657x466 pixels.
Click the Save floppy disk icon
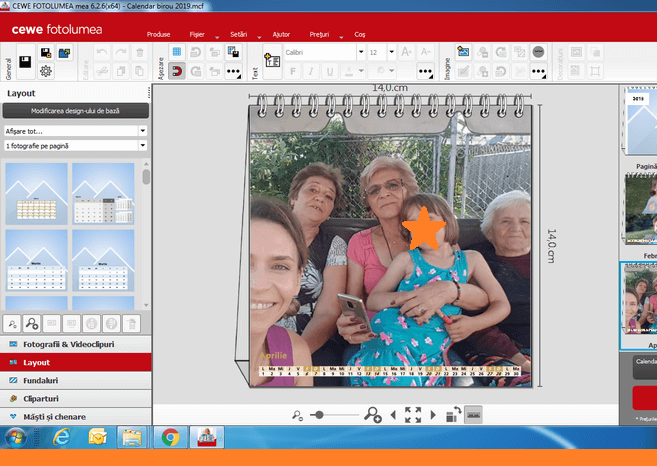point(25,62)
